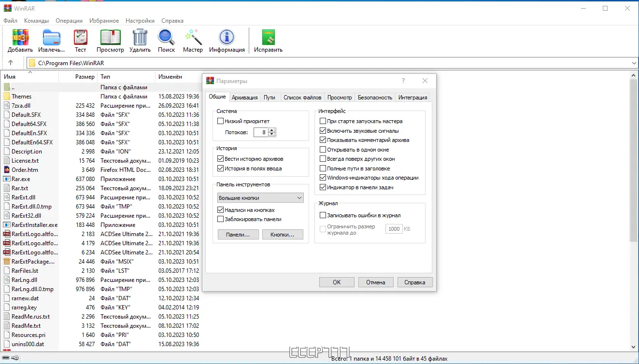Click the Исправить (Repair) toolbar icon
Viewport: 639px width, 364px height.
[x=269, y=37]
